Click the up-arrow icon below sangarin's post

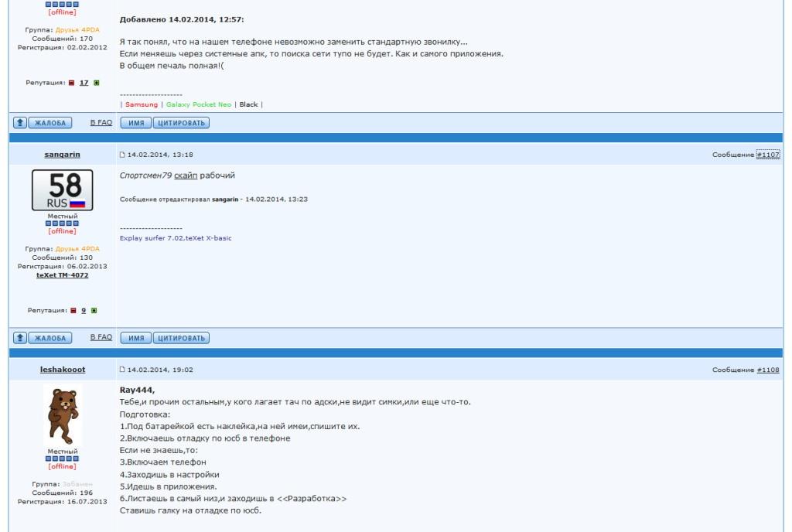tap(20, 338)
